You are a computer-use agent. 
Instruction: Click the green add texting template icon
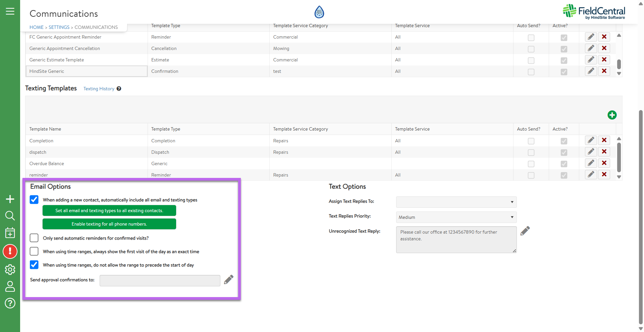point(612,115)
